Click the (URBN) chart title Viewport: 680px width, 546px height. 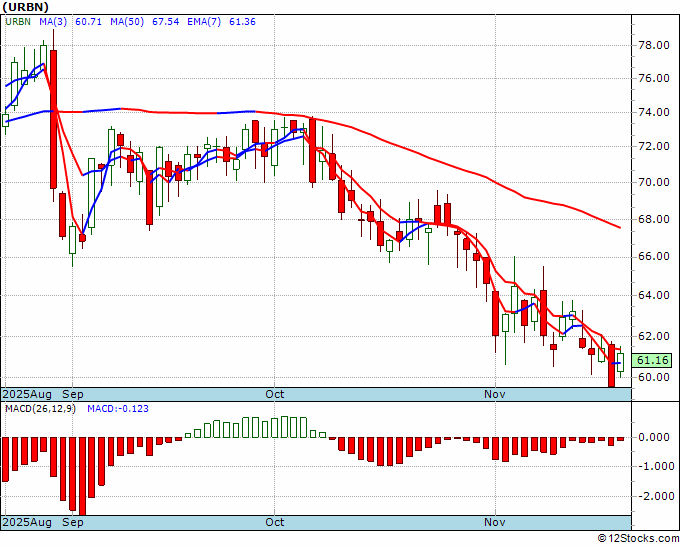[x=26, y=7]
